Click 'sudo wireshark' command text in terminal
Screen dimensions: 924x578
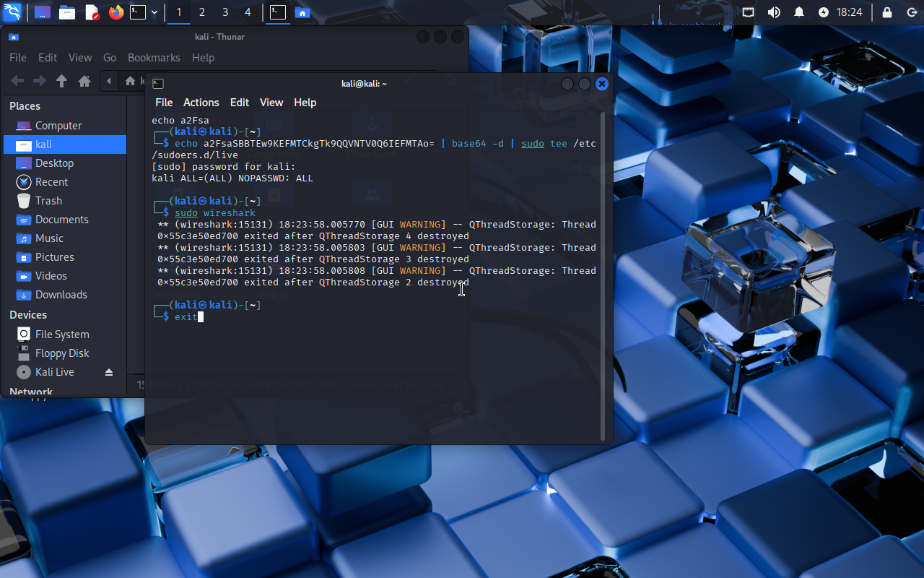215,213
